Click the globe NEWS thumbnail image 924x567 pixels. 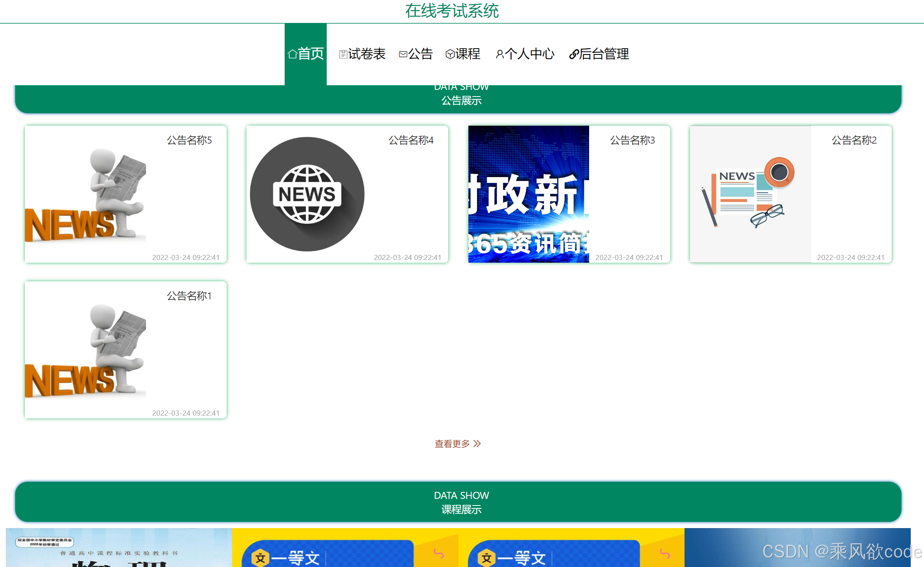click(x=307, y=194)
